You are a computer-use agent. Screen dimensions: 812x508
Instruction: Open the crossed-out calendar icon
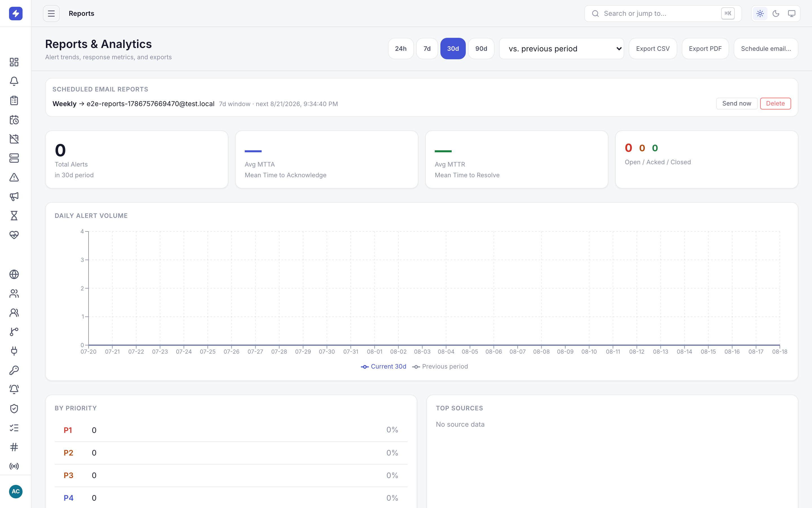14,139
